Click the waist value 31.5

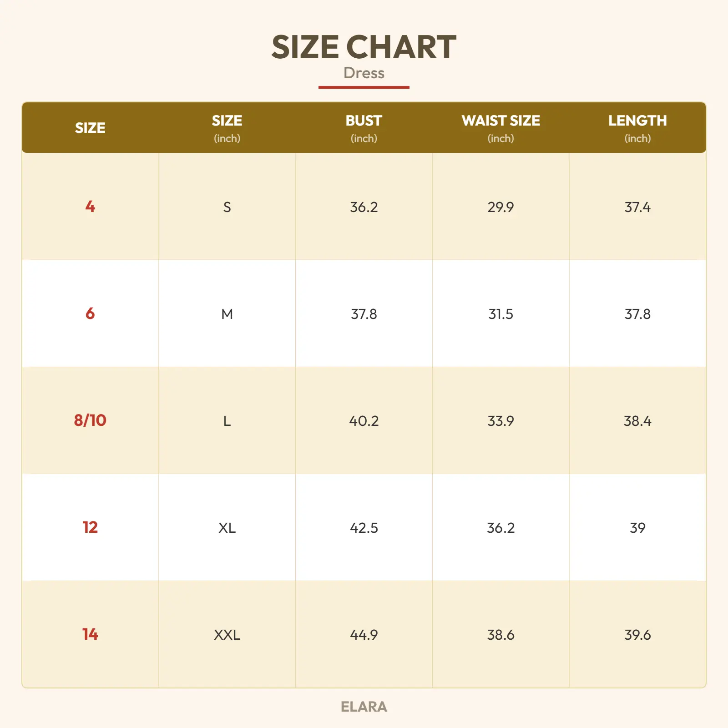(500, 314)
